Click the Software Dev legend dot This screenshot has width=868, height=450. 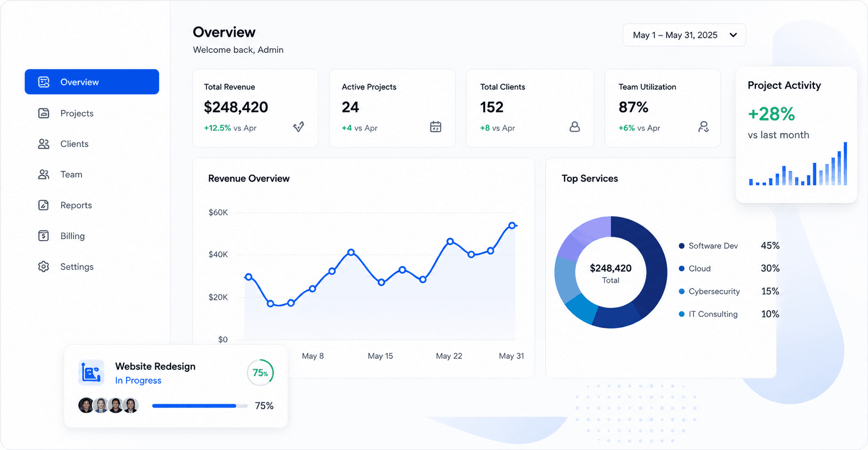click(682, 246)
